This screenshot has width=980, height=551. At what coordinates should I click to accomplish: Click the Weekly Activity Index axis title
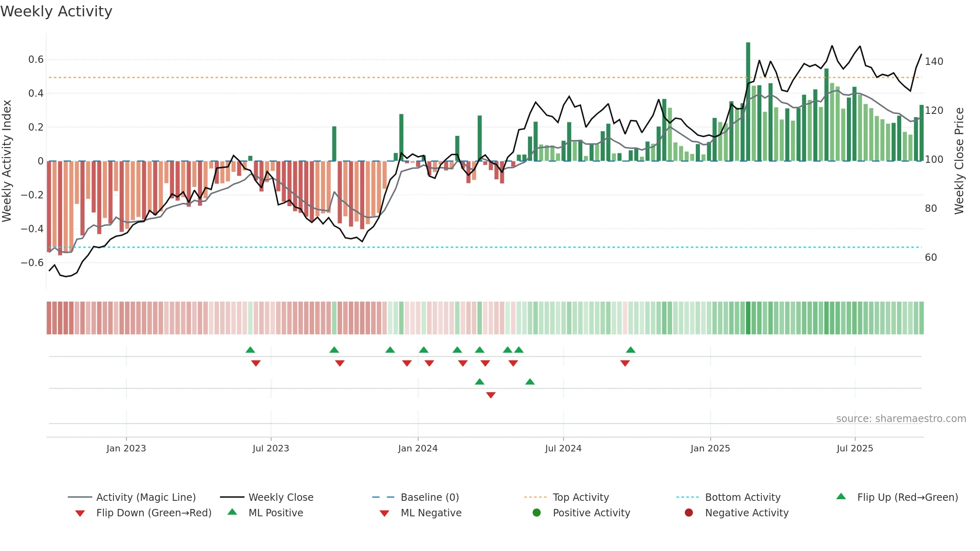point(7,161)
